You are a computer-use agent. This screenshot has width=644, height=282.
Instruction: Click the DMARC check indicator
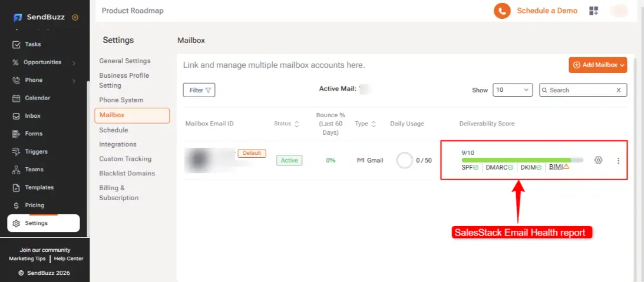500,167
